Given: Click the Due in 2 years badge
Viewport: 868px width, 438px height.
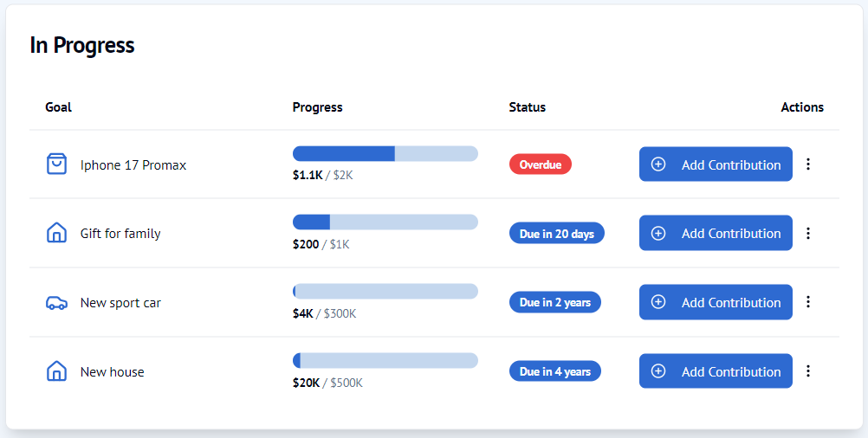Looking at the screenshot, I should (554, 303).
